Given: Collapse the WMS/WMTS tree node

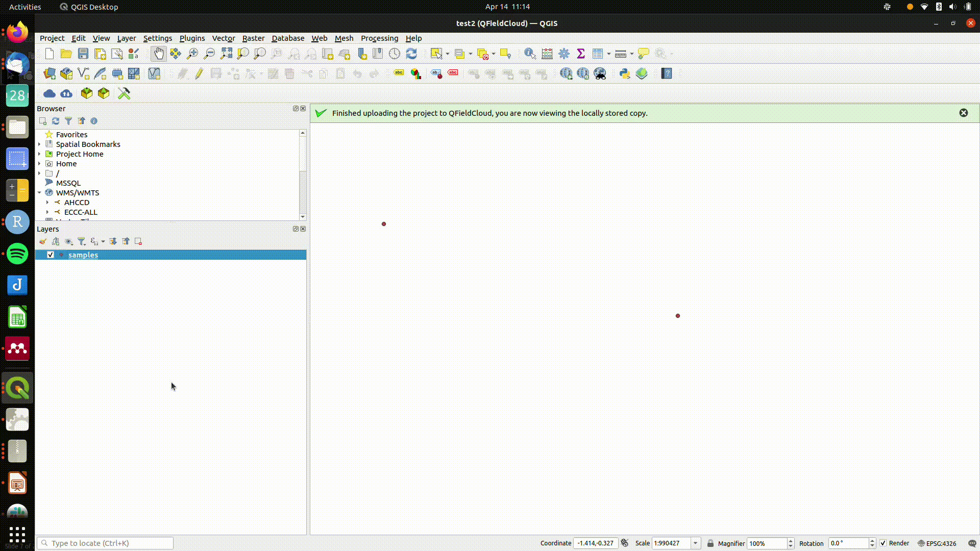Looking at the screenshot, I should (x=39, y=192).
